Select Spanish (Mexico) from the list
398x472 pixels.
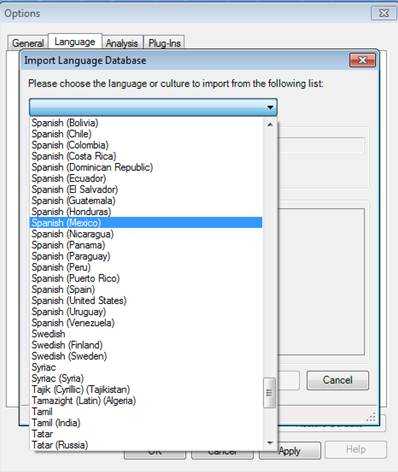click(x=146, y=223)
